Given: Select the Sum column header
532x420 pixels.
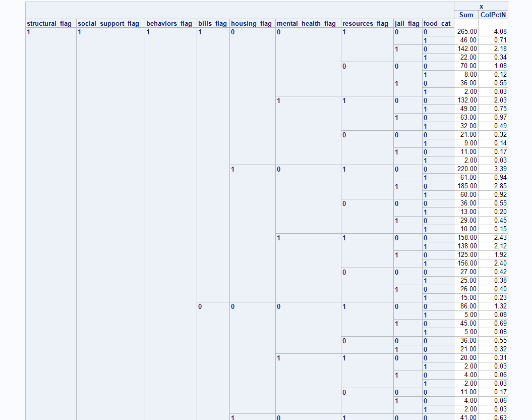Looking at the screenshot, I should coord(466,15).
